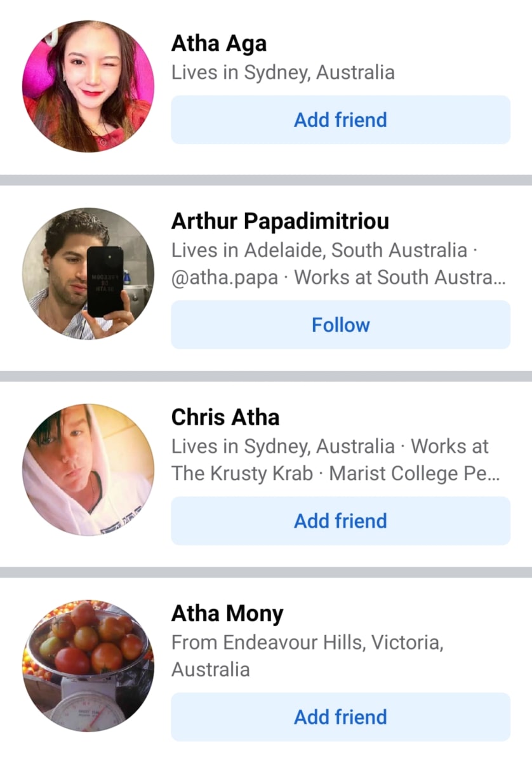Open Atha Aga's profile picture
Image resolution: width=532 pixels, height=762 pixels.
click(88, 86)
